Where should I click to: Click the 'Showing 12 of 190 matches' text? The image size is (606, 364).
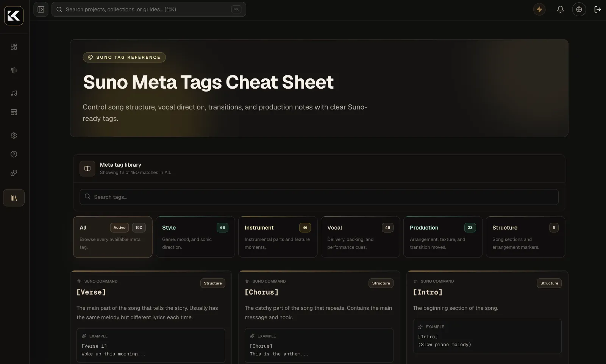tap(136, 173)
